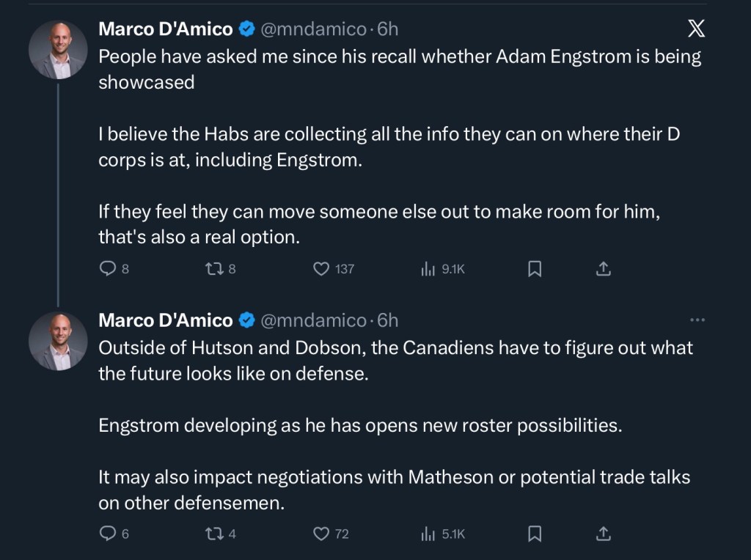The height and width of the screenshot is (560, 751).
Task: Share the second tweet via upload icon
Action: tap(603, 534)
